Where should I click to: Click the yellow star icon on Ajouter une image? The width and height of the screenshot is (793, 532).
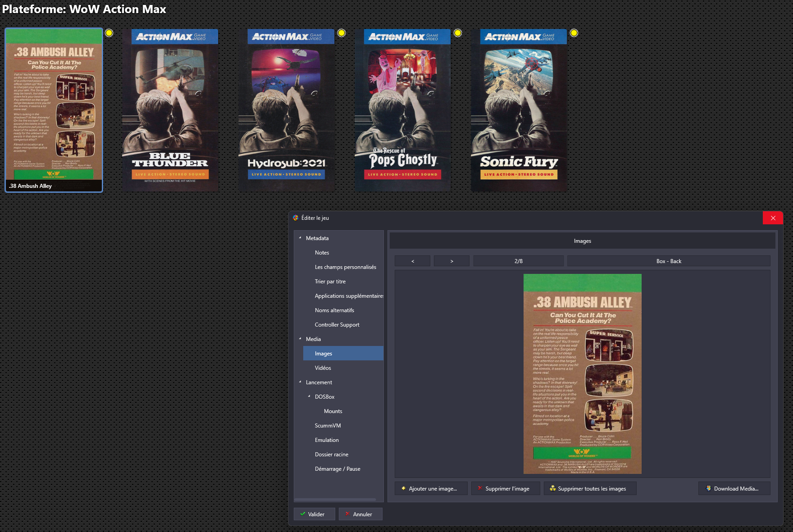403,488
